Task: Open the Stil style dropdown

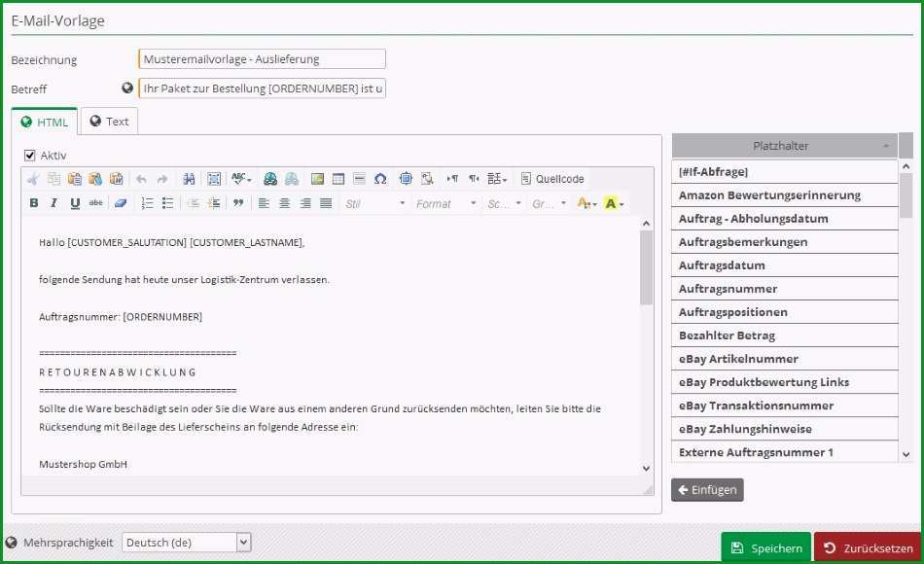Action: click(374, 204)
